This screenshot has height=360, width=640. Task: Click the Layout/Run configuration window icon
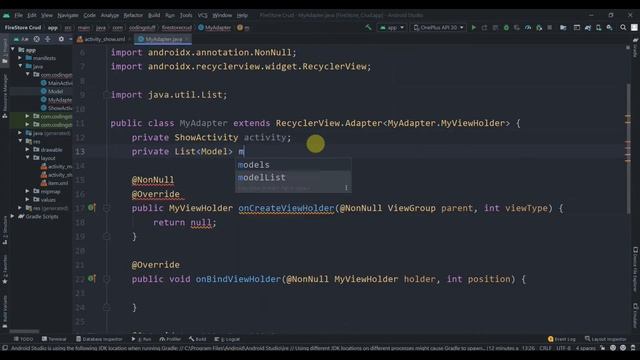(577, 27)
